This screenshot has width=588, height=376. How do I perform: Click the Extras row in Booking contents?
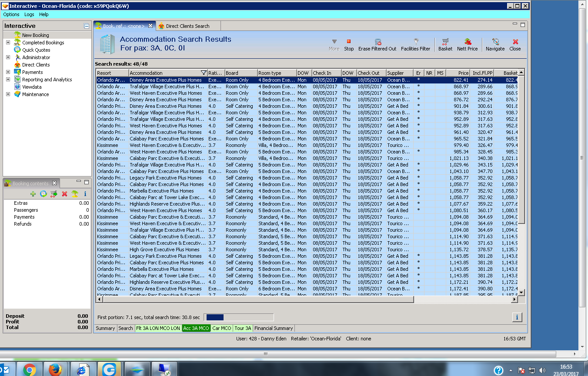point(47,203)
